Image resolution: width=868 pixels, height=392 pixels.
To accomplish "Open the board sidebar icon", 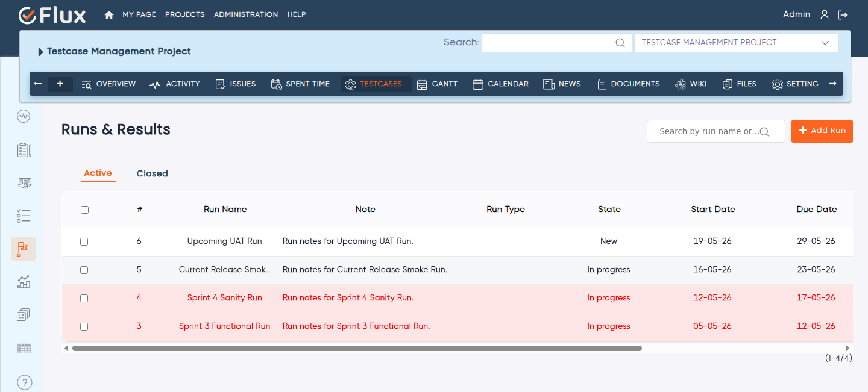I will 24,183.
